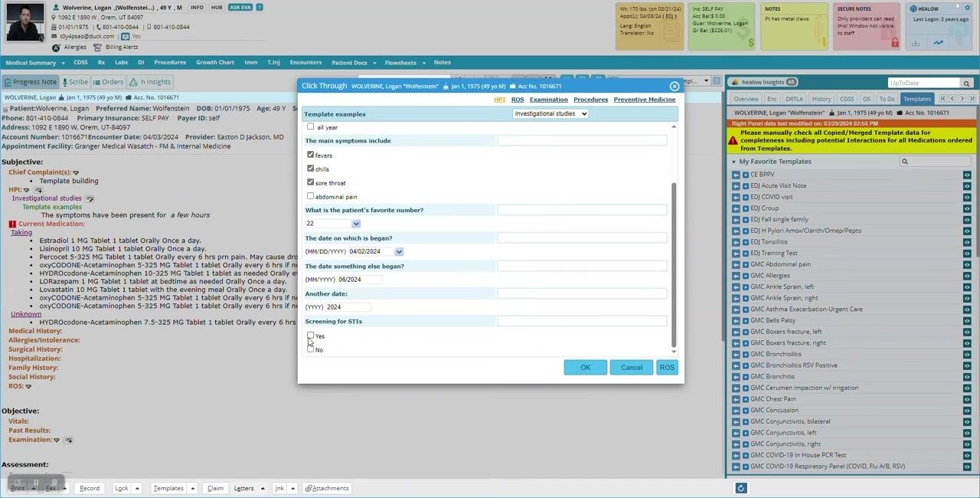Open the Investigational studies dropdown

point(550,114)
